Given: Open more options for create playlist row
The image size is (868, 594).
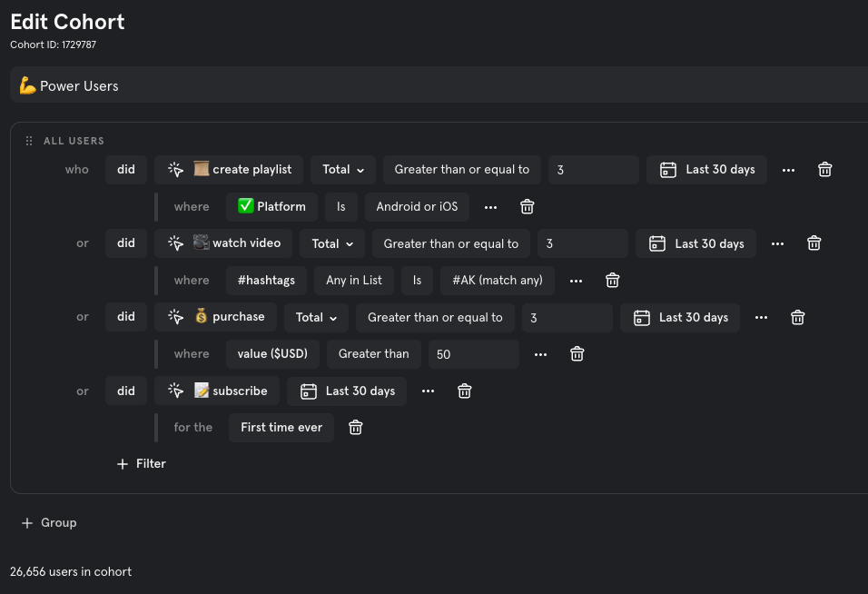Looking at the screenshot, I should 788,170.
